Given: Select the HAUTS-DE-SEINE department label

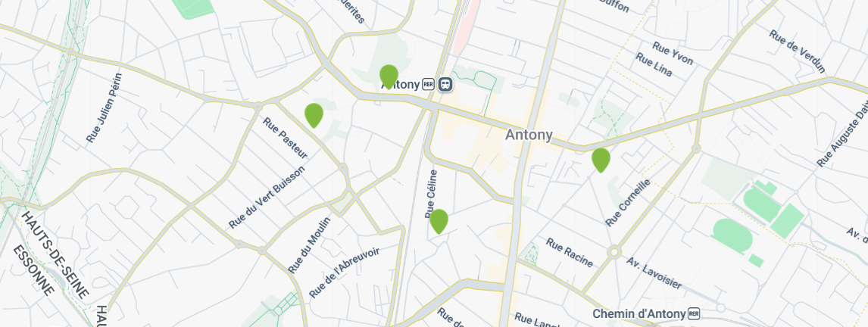Looking at the screenshot, I should click(55, 254).
